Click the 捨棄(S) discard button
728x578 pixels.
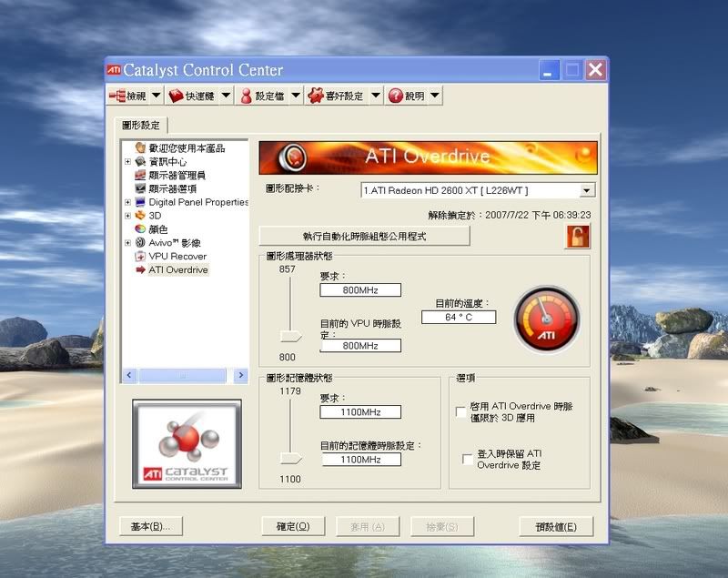(442, 526)
